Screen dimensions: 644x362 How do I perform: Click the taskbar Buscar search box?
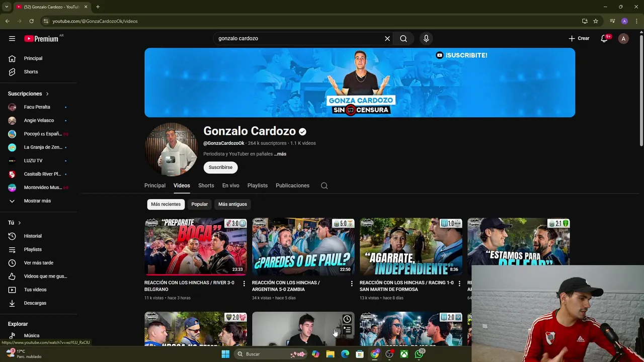(x=272, y=354)
